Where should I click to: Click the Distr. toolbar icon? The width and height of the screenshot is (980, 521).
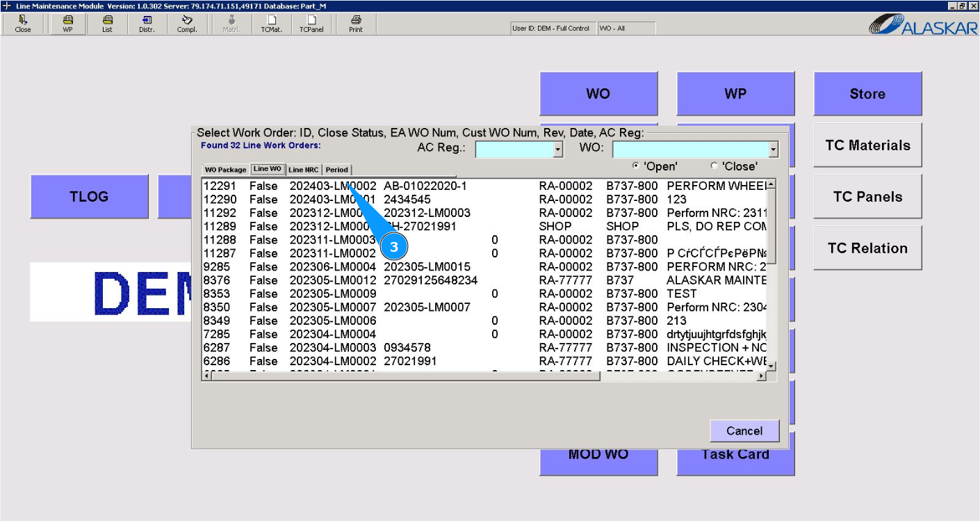[x=147, y=24]
